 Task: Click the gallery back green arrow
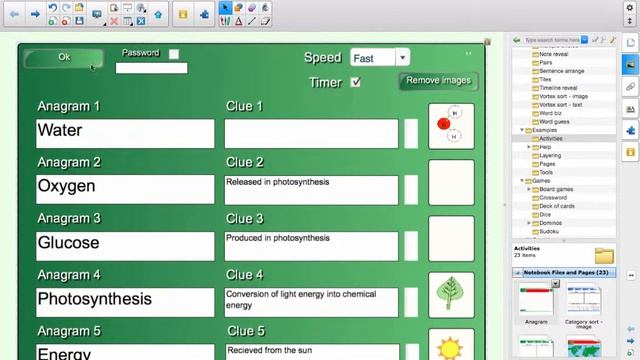click(517, 40)
